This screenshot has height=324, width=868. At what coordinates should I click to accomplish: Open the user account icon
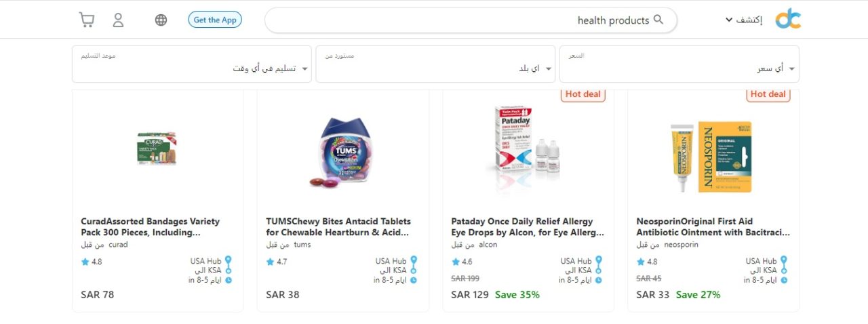(x=118, y=20)
